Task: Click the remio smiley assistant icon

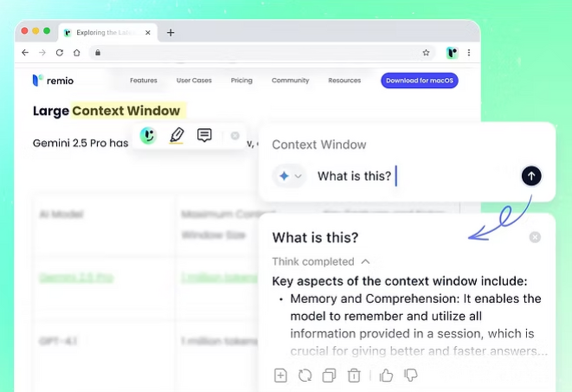Action: click(148, 136)
